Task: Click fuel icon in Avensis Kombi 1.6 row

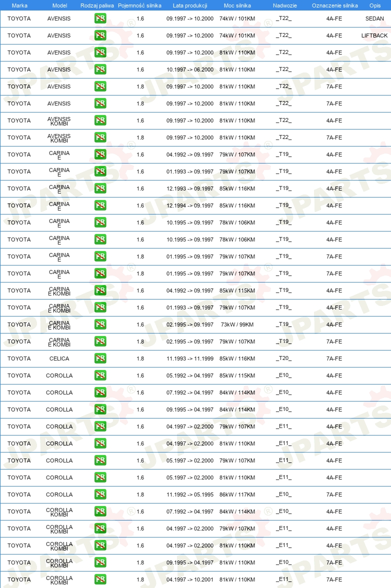Action: coord(100,120)
